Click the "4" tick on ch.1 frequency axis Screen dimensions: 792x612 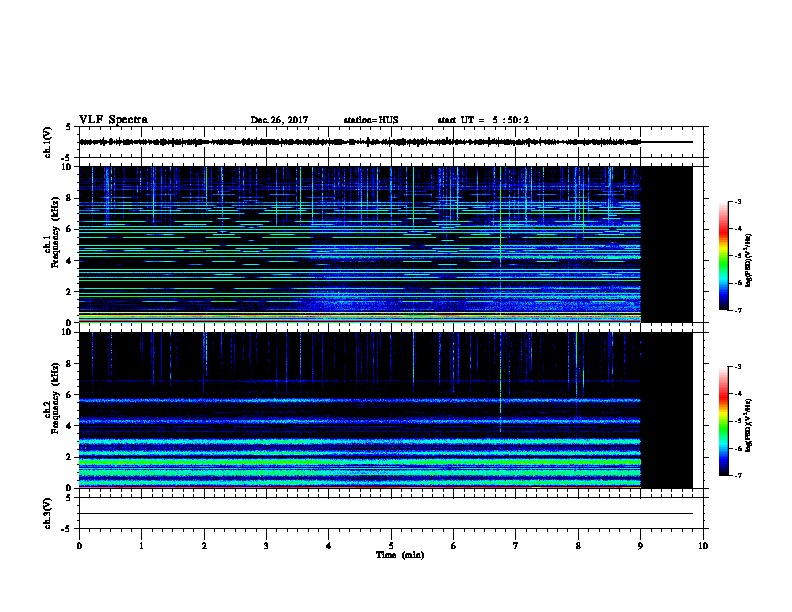tap(70, 261)
